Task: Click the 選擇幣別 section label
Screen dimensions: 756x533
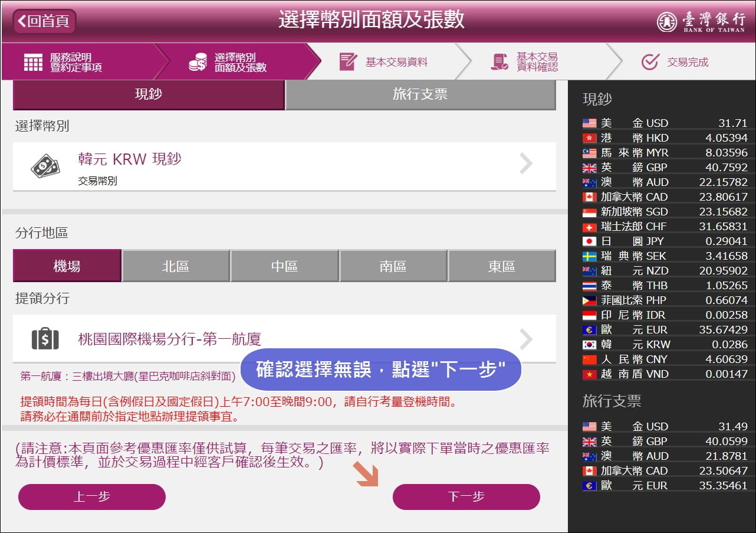Action: (x=42, y=126)
